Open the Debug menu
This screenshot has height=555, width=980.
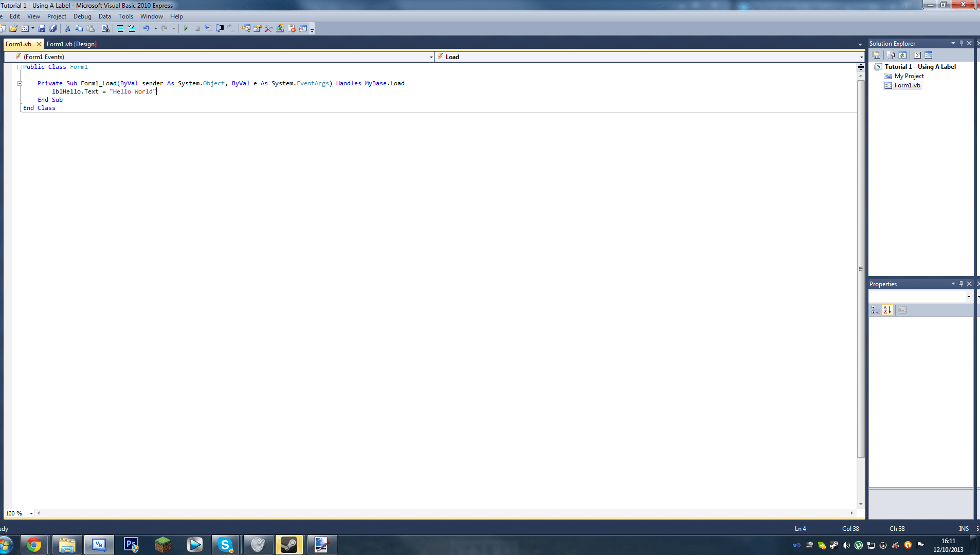click(82, 16)
